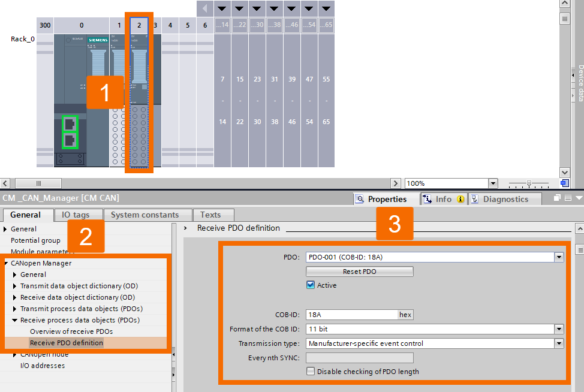Click the horizontal scroll left arrow
Image resolution: width=584 pixels, height=392 pixels.
(5, 183)
